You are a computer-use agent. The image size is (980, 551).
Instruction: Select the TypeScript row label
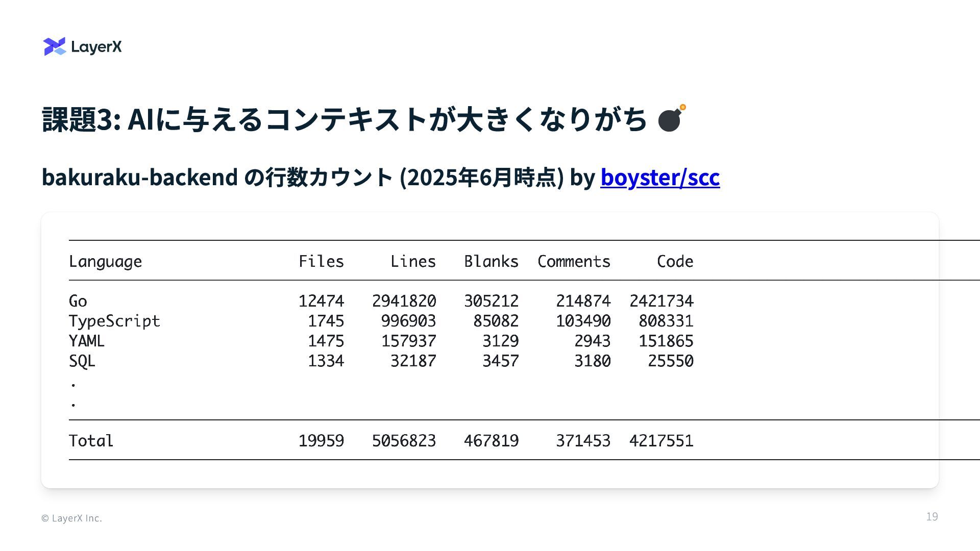coord(114,321)
